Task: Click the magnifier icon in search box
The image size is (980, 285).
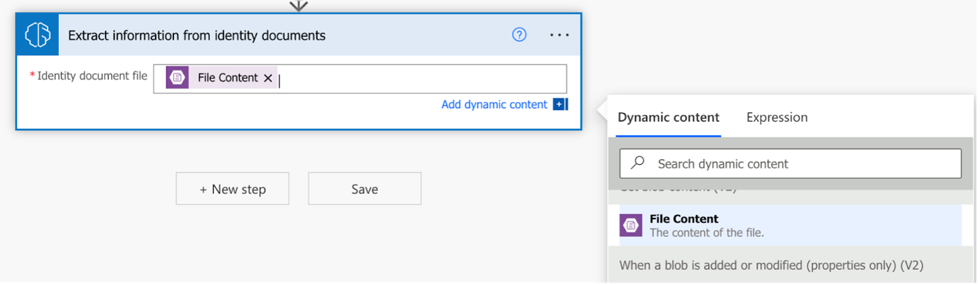Action: (x=638, y=163)
